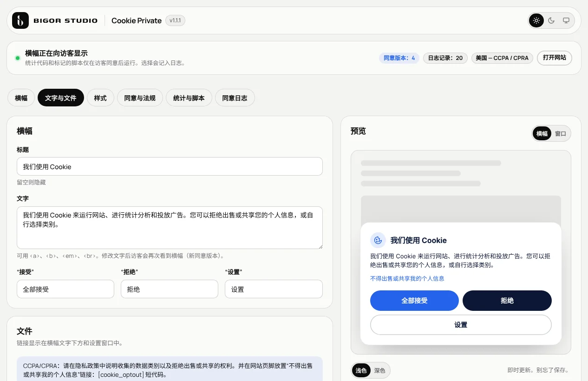Image resolution: width=588 pixels, height=381 pixels.
Task: Open the 文字与文件 tab
Action: click(x=61, y=98)
